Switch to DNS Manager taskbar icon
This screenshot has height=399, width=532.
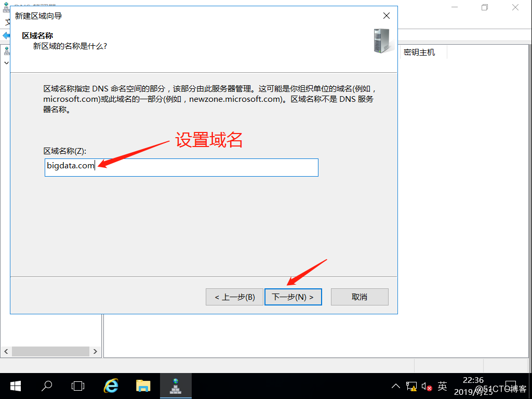pyautogui.click(x=176, y=386)
